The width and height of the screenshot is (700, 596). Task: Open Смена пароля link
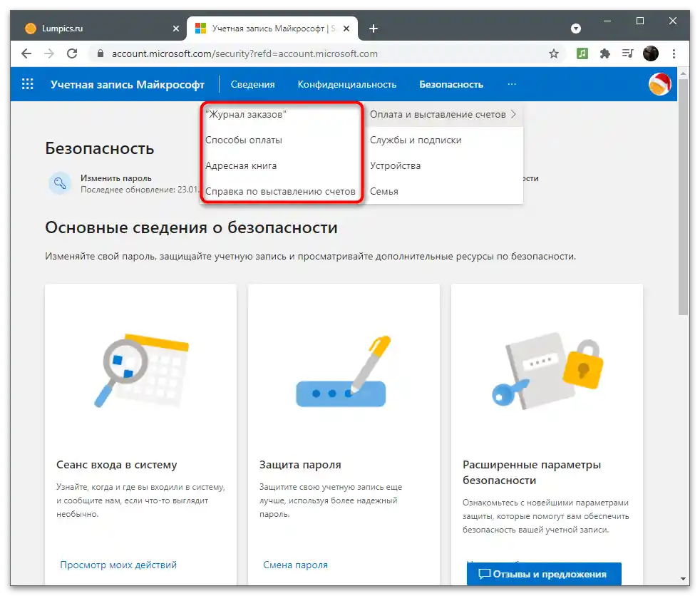point(295,565)
